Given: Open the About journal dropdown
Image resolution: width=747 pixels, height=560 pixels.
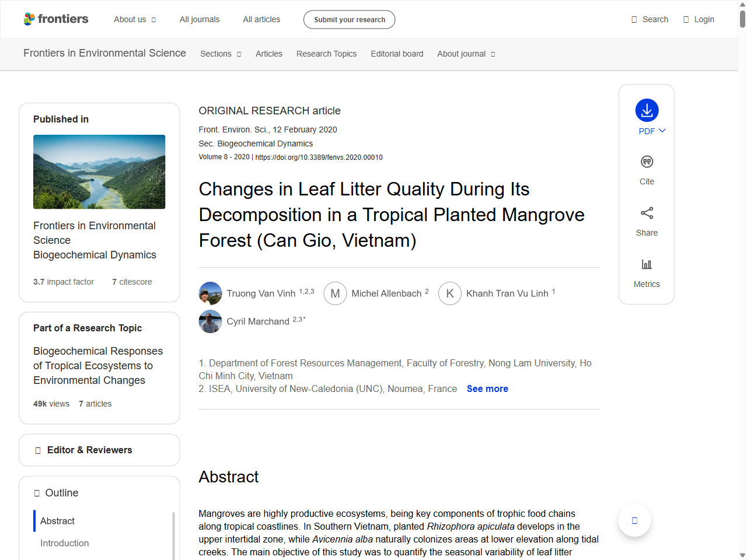Looking at the screenshot, I should (x=466, y=54).
